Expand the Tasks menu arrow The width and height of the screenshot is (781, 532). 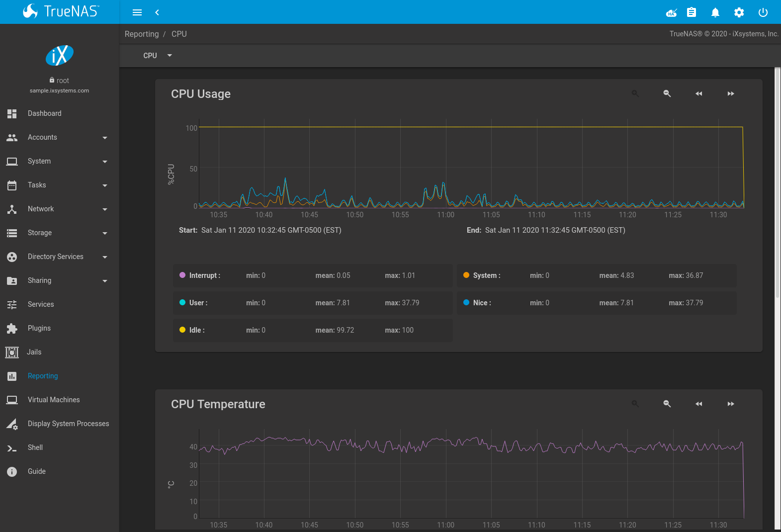[x=105, y=185]
